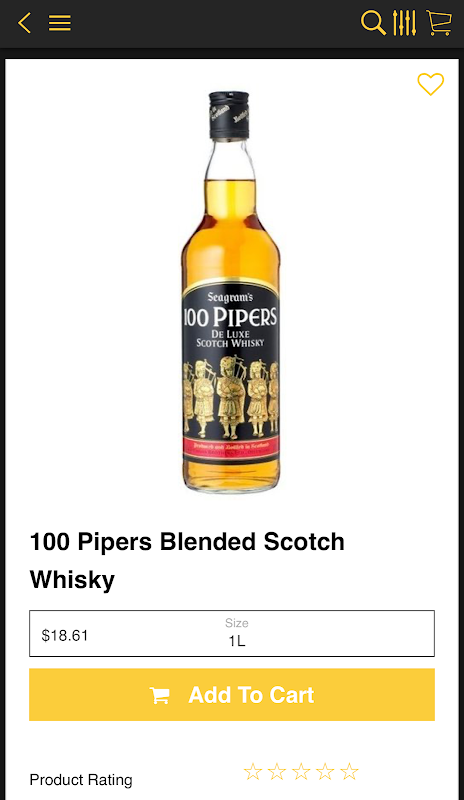Click the 100 Pipers Blended Scotch Whisky title
The height and width of the screenshot is (800, 464).
(187, 561)
